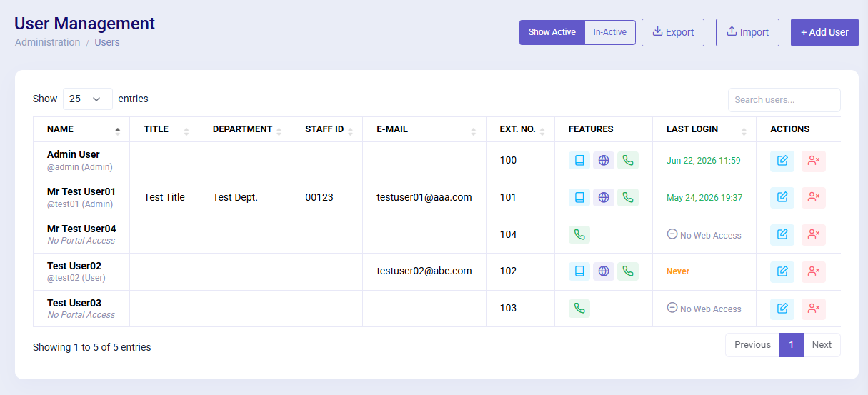The image size is (868, 395).
Task: Click the edit icon for Admin User
Action: (782, 161)
